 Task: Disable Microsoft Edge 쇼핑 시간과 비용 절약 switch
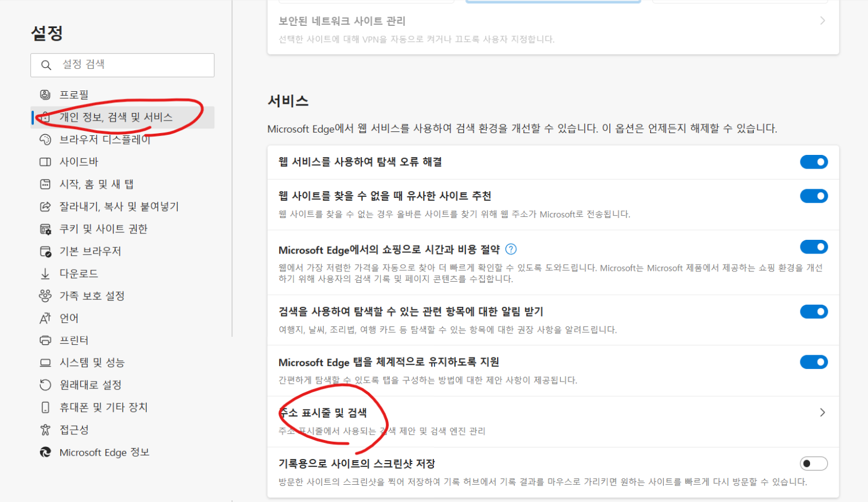814,247
